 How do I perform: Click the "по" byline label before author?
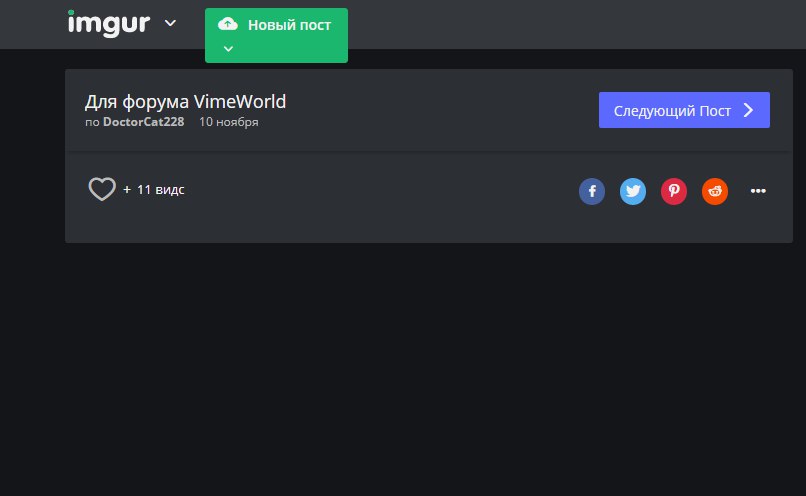coord(91,123)
